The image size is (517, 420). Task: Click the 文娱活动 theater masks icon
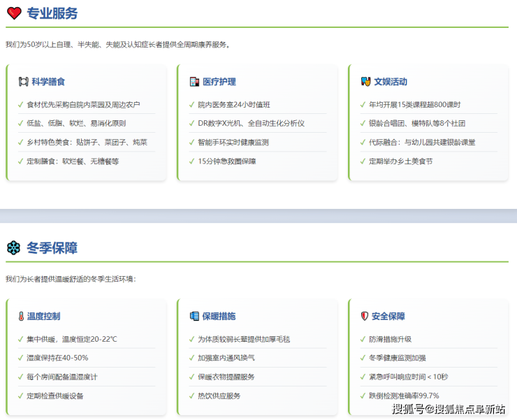pos(365,82)
